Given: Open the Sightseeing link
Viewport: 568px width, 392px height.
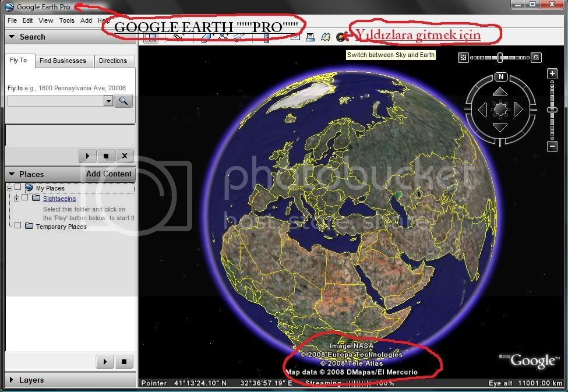Looking at the screenshot, I should [x=59, y=199].
